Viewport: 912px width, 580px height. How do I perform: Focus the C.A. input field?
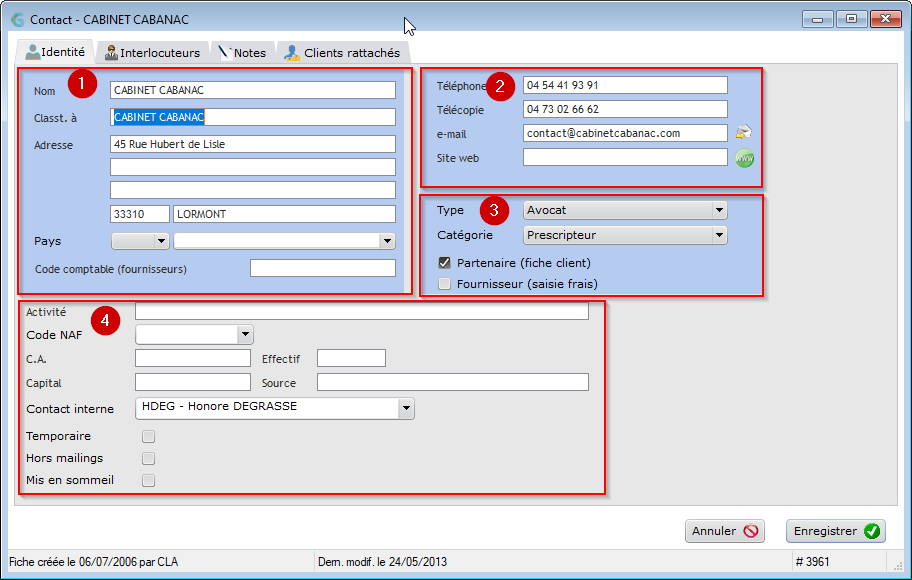tap(193, 358)
